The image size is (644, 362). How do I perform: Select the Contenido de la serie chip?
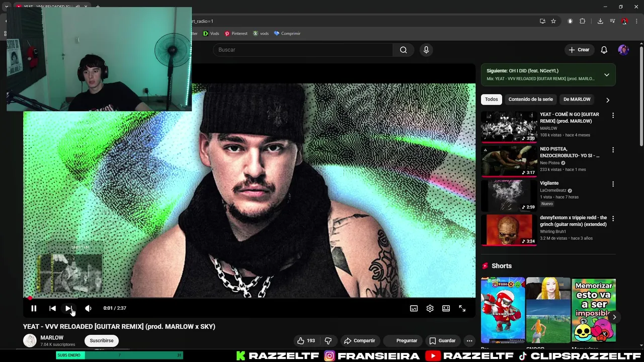(530, 100)
